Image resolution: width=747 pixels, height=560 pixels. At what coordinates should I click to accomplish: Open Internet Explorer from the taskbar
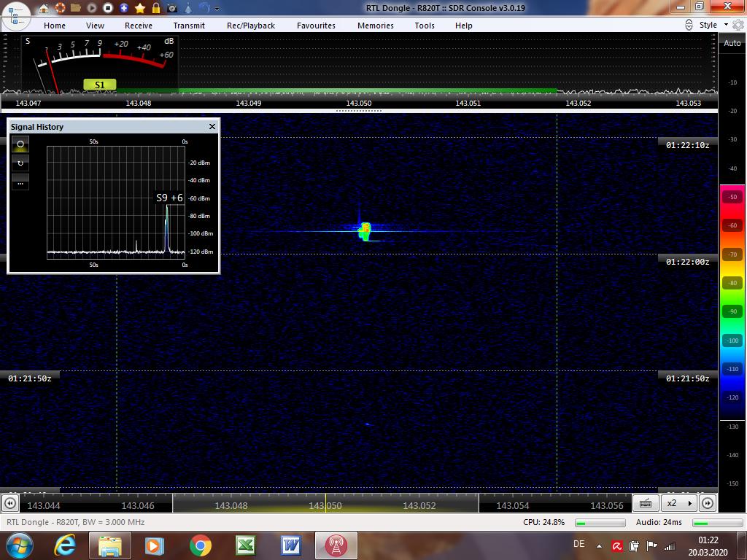(x=65, y=545)
